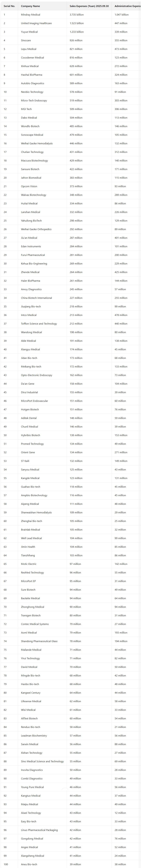Click the Company Name column header

(x=30, y=6)
